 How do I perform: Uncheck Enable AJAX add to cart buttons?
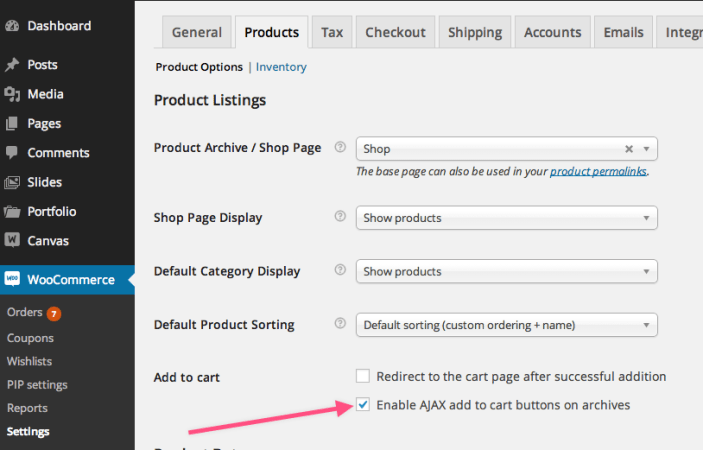pyautogui.click(x=363, y=405)
